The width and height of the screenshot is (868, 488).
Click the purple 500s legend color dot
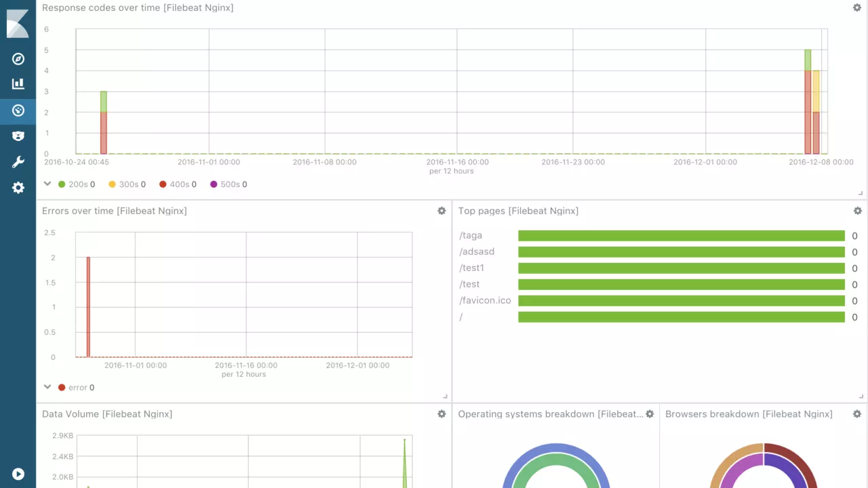(214, 184)
